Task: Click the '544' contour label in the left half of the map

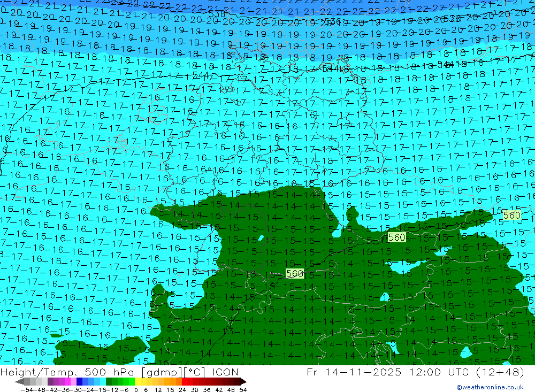Action: coord(200,75)
